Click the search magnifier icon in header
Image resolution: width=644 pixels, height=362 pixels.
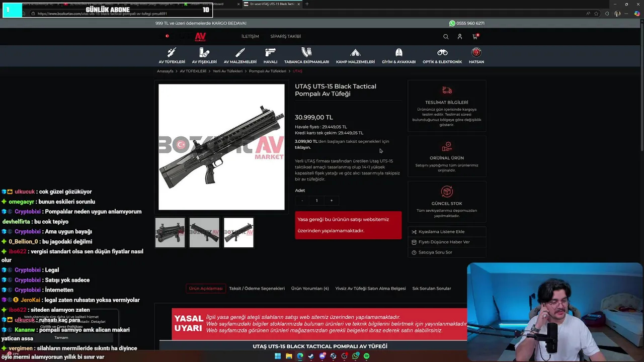(446, 36)
